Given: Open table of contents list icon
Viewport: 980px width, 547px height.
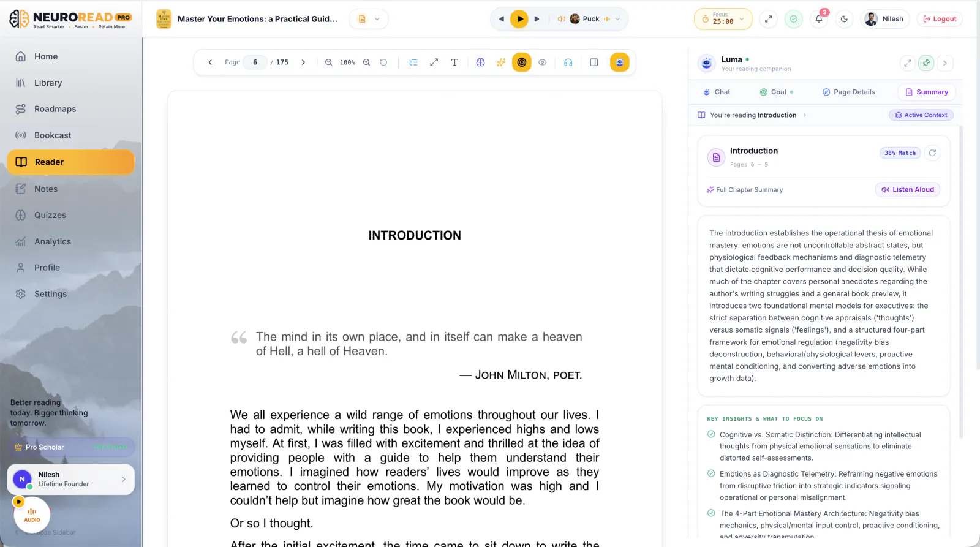Looking at the screenshot, I should coord(413,62).
